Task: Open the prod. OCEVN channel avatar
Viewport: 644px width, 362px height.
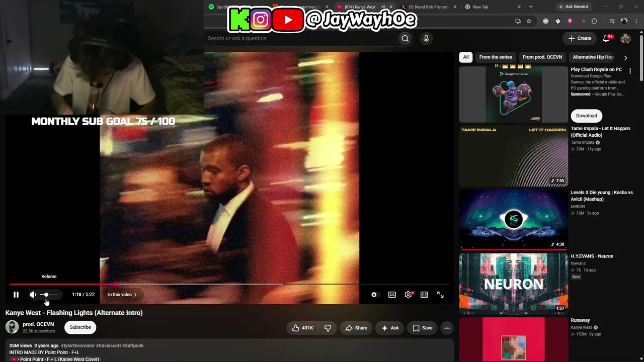Action: pyautogui.click(x=12, y=327)
